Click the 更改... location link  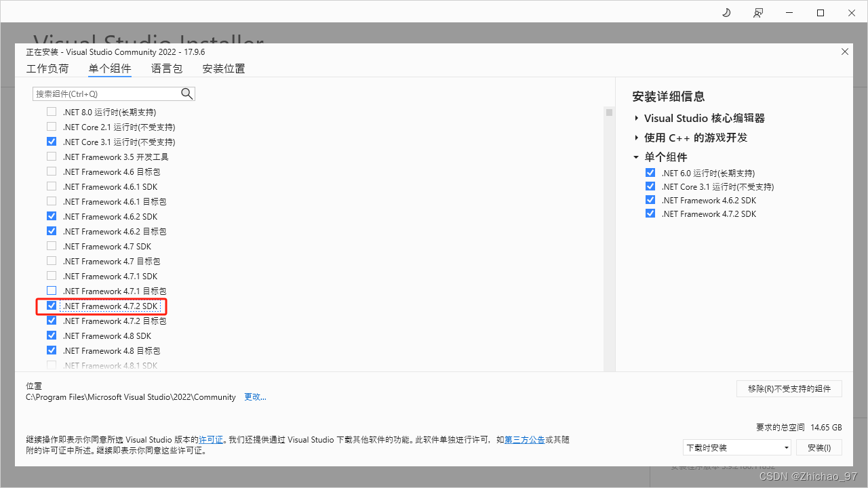click(255, 397)
